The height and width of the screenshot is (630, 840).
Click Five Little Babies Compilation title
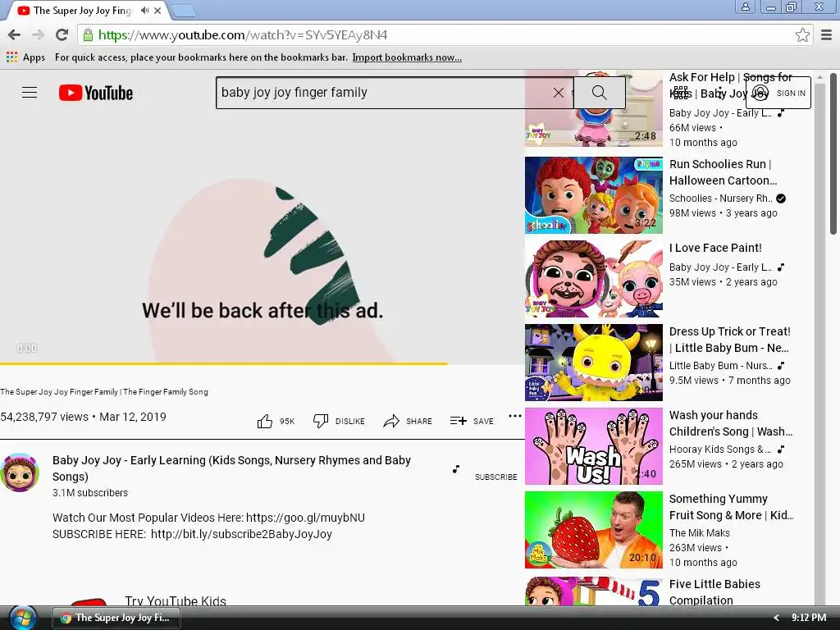coord(714,592)
